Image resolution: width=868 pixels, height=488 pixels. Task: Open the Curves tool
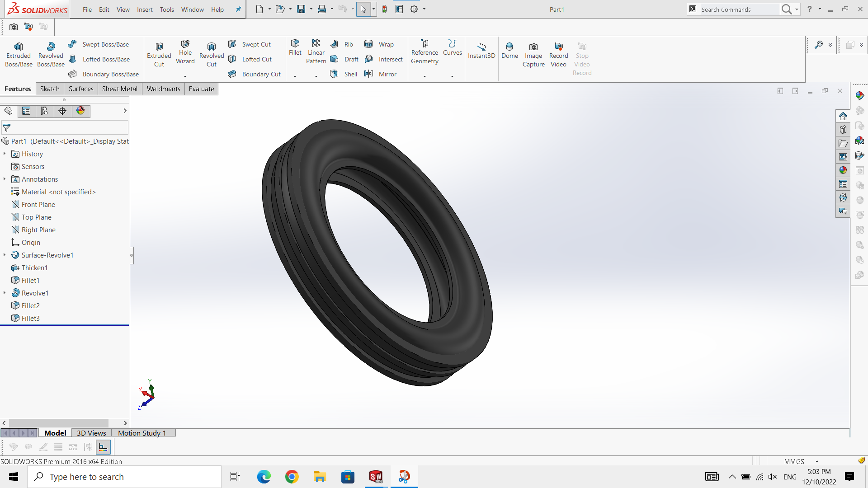coord(453,48)
